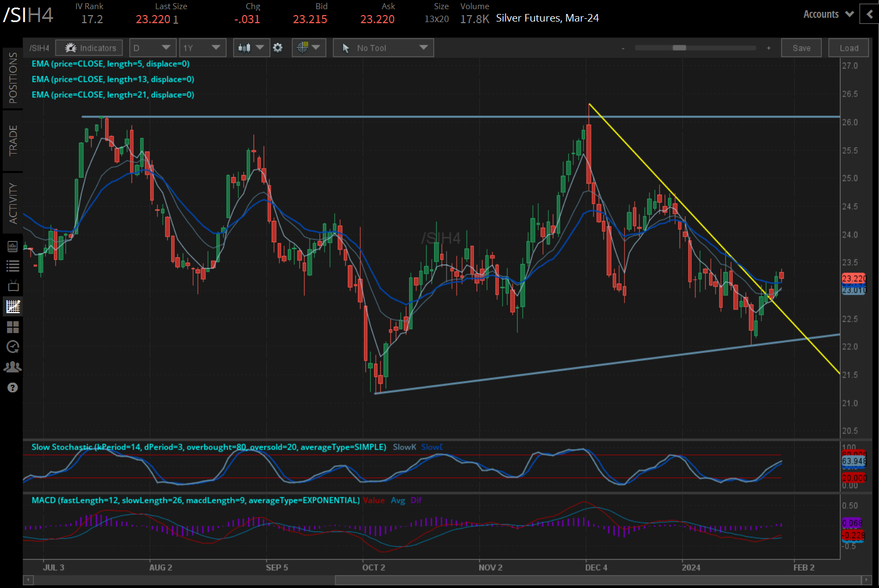Click the Help question mark icon
Viewport: 879px width, 588px height.
pyautogui.click(x=13, y=388)
